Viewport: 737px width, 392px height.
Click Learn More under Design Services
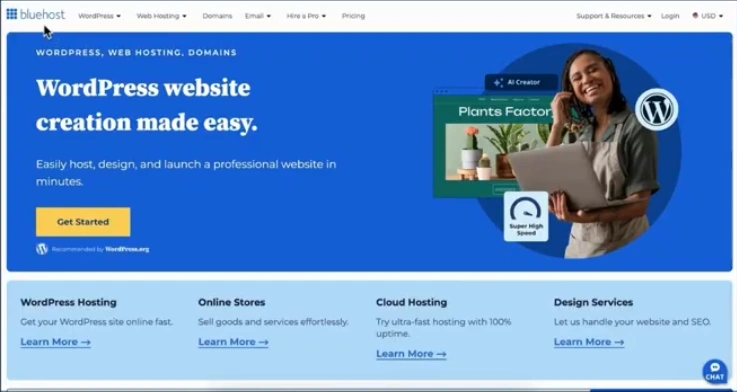pos(589,342)
